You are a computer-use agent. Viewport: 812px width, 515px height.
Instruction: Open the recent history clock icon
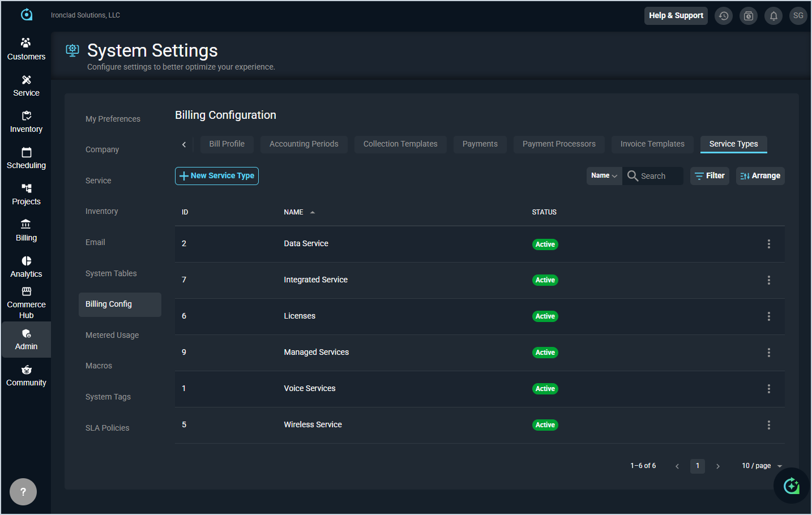tap(723, 16)
